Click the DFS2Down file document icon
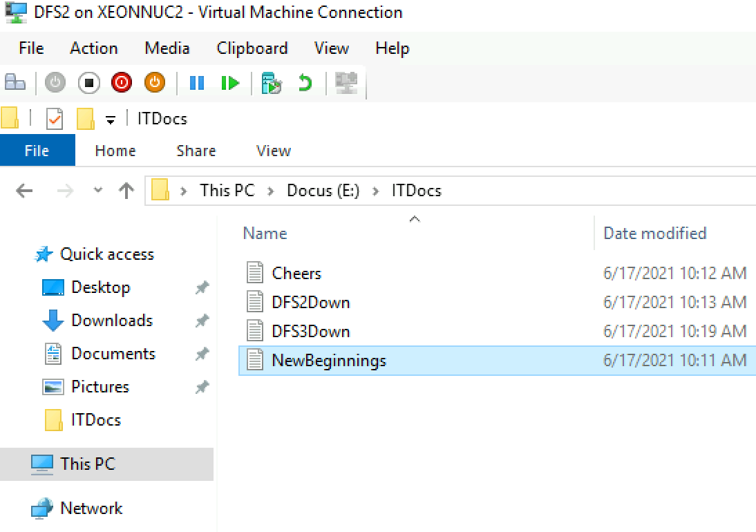 pyautogui.click(x=254, y=302)
